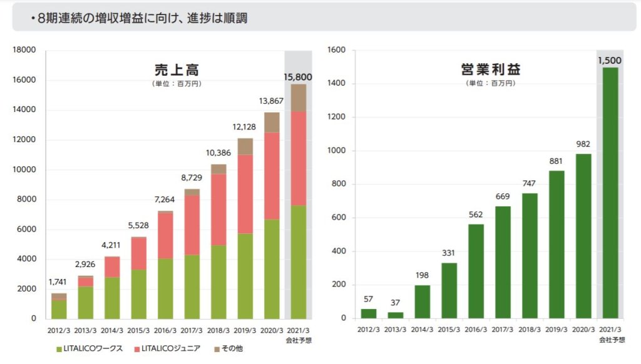
Task: Click the sales value label 15,800
Action: tap(297, 77)
